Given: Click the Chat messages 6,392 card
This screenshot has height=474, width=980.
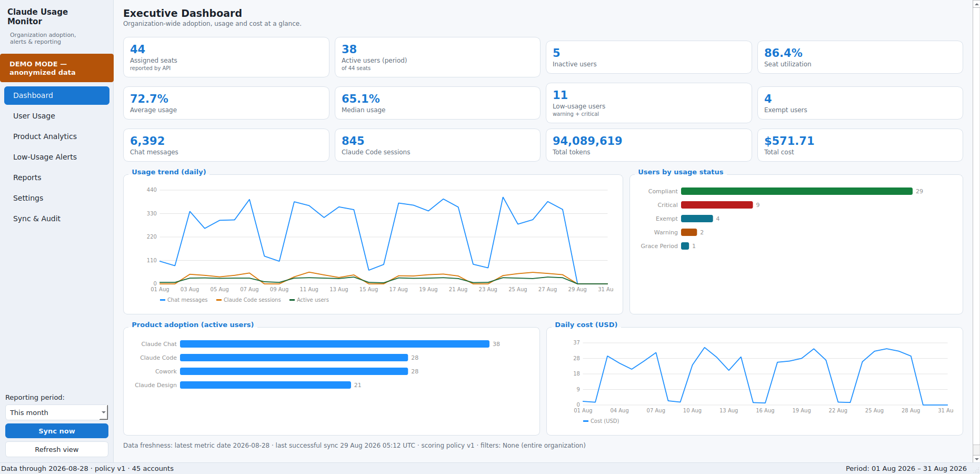Looking at the screenshot, I should click(226, 145).
